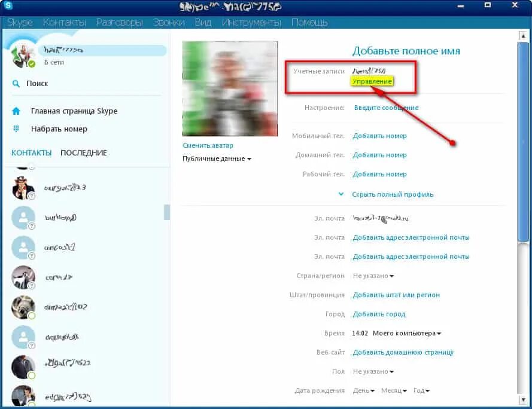This screenshot has width=532, height=409.
Task: Click the green online status badge on own avatar
Action: 32,64
